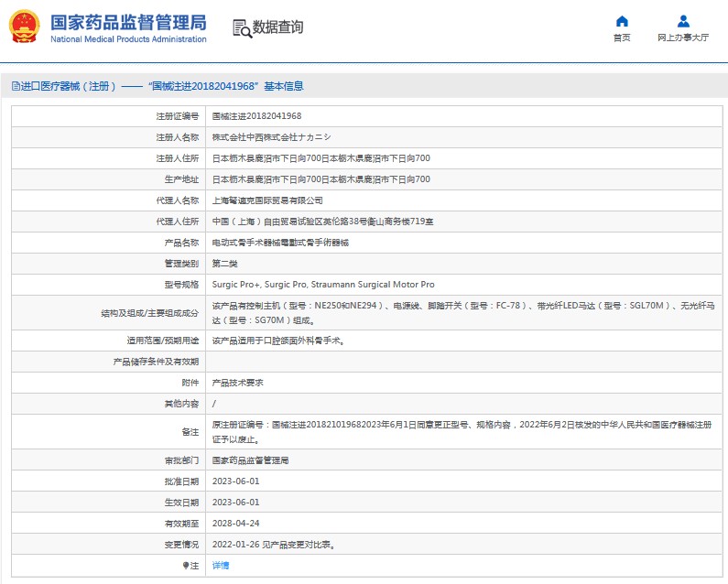Viewport: 728px width, 584px height.
Task: Select the 生效日期 value 2023-06-01
Action: coord(236,503)
